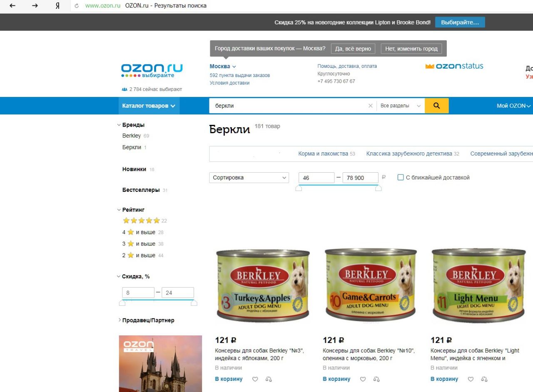Click the minimum price field showing 46
Viewport: 533px width, 392px height.
point(316,178)
